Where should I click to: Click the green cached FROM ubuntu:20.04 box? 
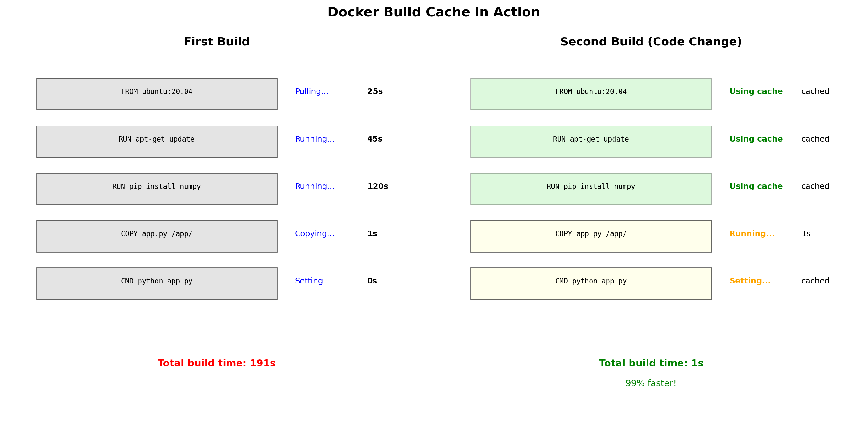pos(591,94)
